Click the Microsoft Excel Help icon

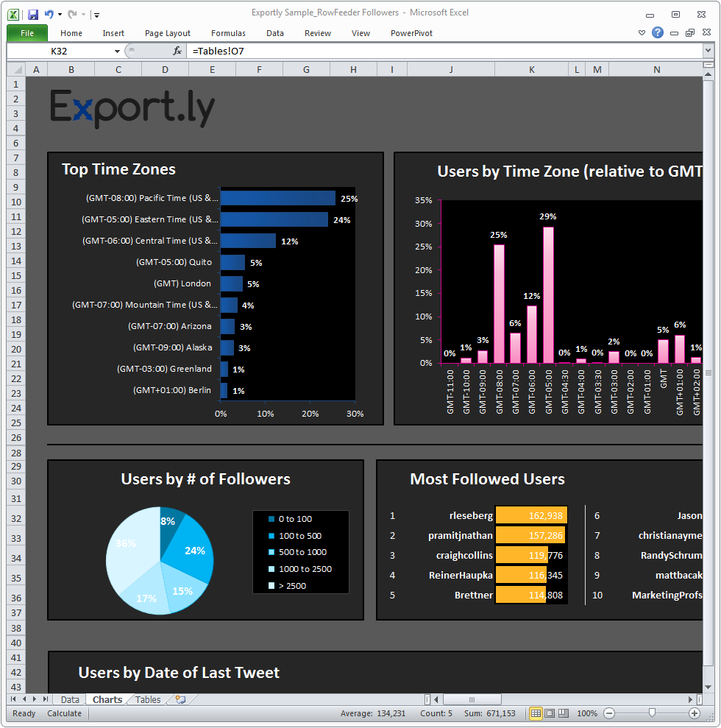[x=657, y=32]
